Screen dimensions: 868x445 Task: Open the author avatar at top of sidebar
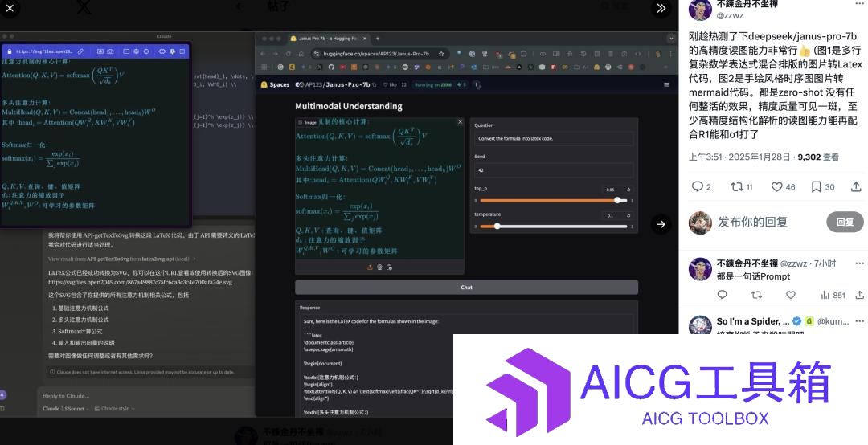point(700,8)
